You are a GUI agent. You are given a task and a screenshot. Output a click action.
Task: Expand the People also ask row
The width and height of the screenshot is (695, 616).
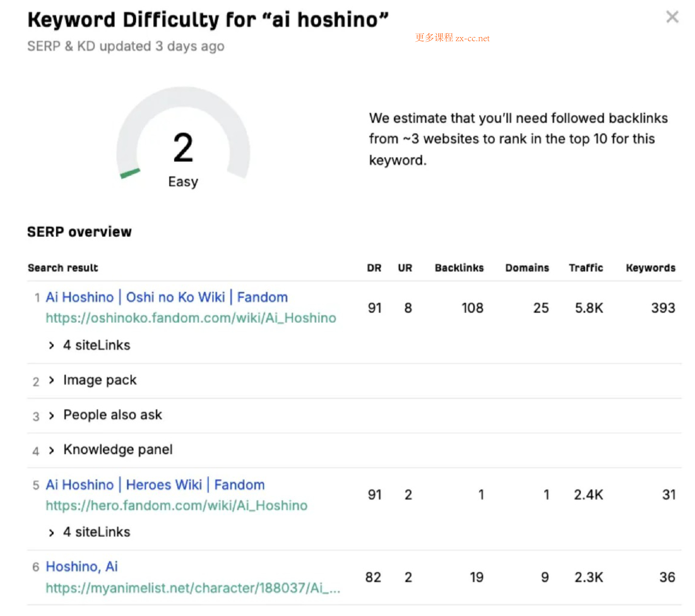click(x=51, y=415)
